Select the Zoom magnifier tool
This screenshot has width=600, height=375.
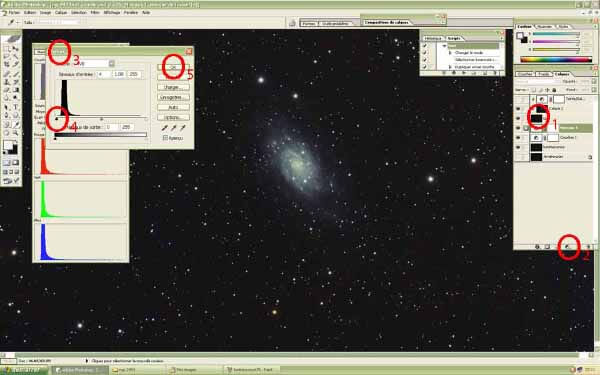pyautogui.click(x=16, y=133)
